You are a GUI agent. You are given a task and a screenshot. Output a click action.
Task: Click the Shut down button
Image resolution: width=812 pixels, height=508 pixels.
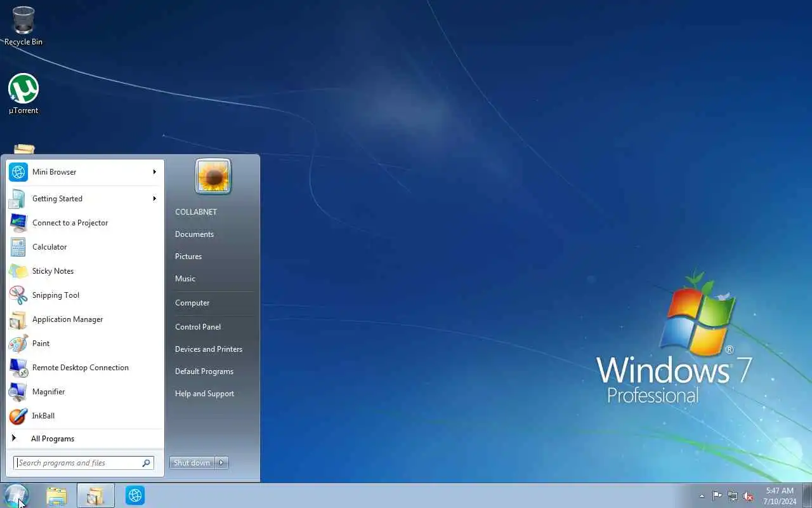coord(192,463)
